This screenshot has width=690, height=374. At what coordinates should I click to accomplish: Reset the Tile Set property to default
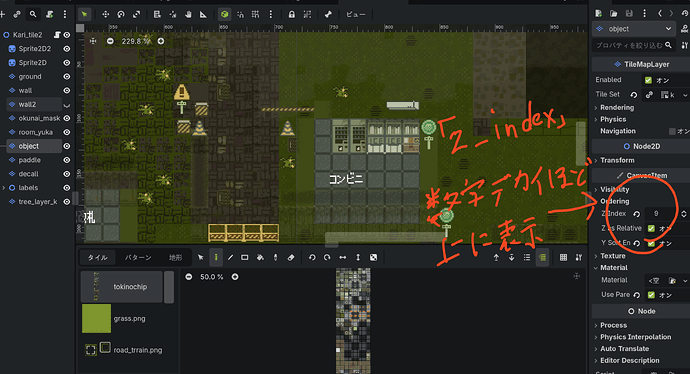634,95
